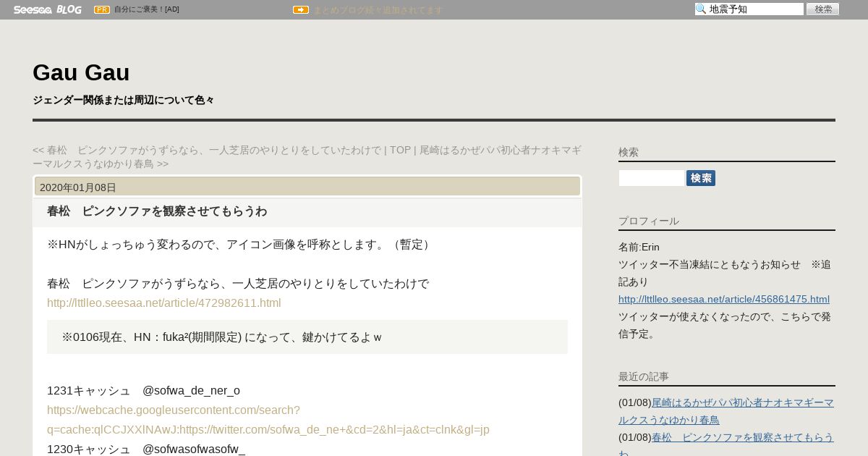Open the webcache.googleusercontent.com cache link
Viewport: 868px width, 456px height.
[268, 420]
